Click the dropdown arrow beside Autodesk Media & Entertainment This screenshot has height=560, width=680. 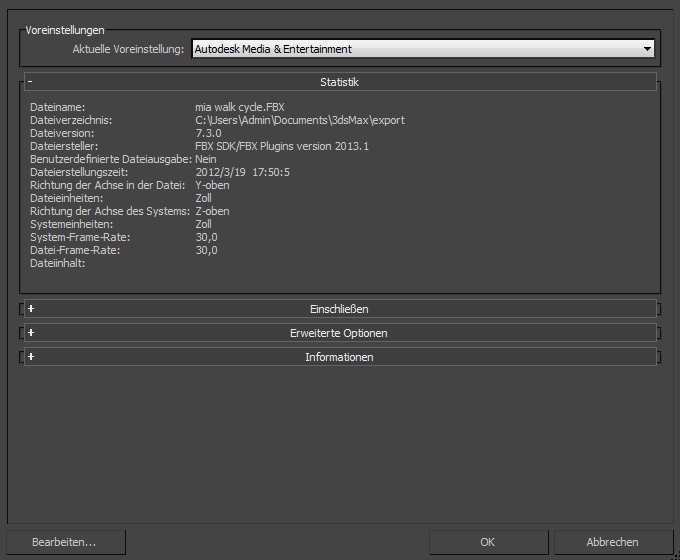[647, 49]
